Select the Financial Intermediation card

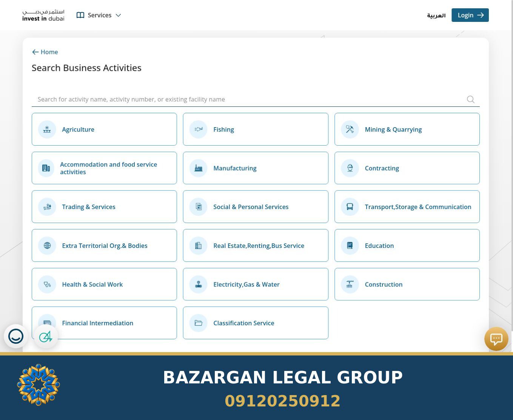tap(104, 323)
